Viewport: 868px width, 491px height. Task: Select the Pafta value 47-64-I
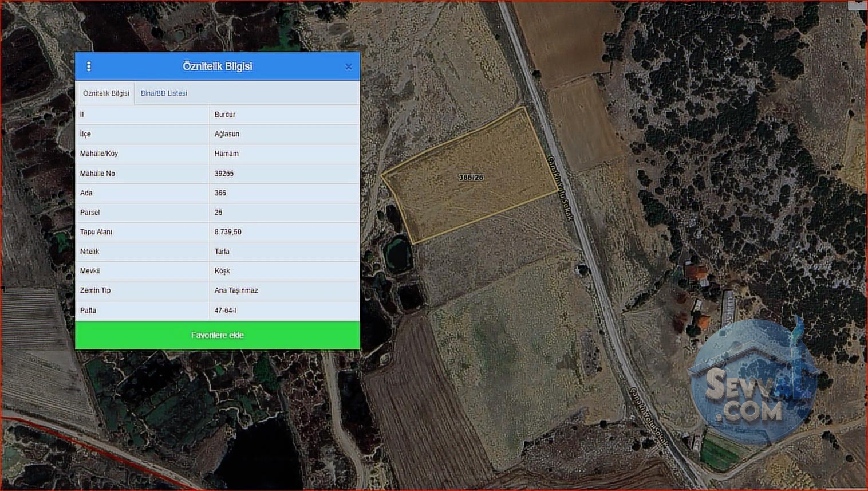[226, 311]
